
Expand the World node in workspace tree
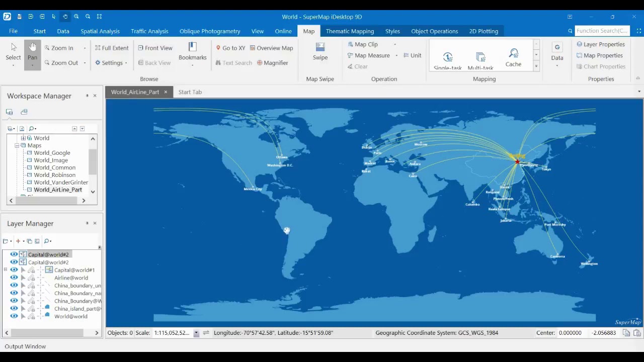(23, 138)
